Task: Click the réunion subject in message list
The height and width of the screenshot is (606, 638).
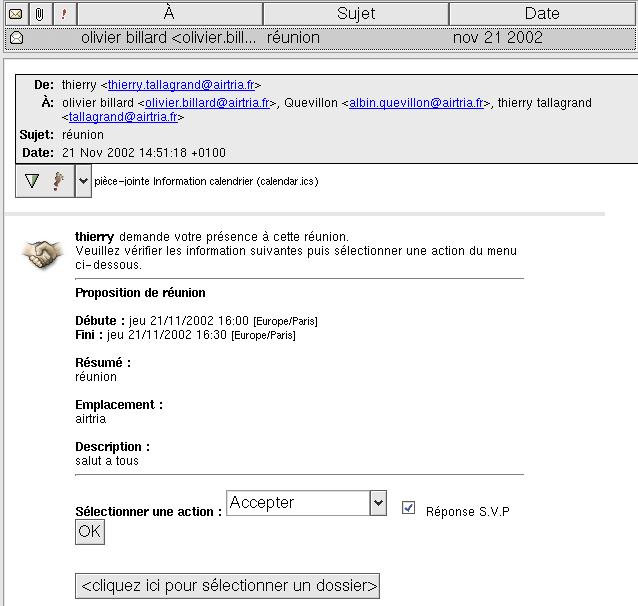Action: [293, 38]
